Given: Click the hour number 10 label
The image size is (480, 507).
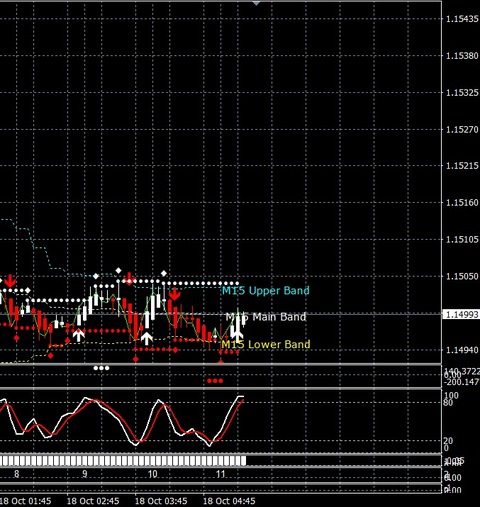Looking at the screenshot, I should pos(152,474).
